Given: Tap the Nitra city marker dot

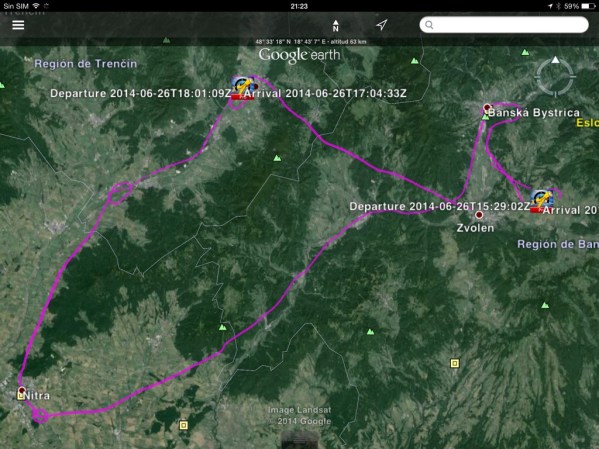Looking at the screenshot, I should [22, 390].
